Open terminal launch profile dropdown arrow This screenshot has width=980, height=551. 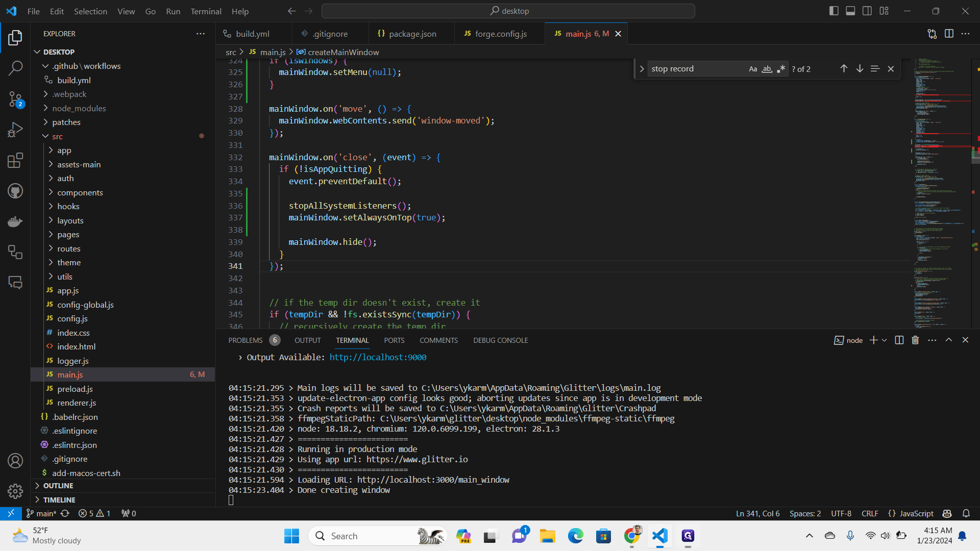tap(885, 340)
